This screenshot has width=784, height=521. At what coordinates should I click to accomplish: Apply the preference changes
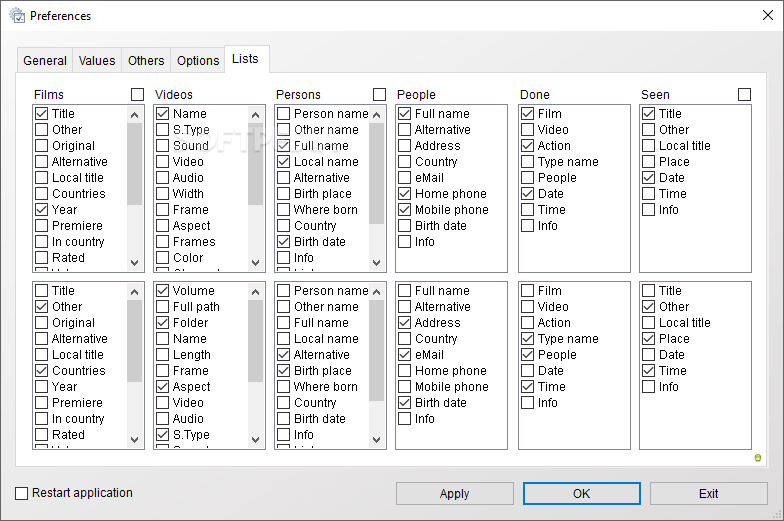[x=454, y=494]
